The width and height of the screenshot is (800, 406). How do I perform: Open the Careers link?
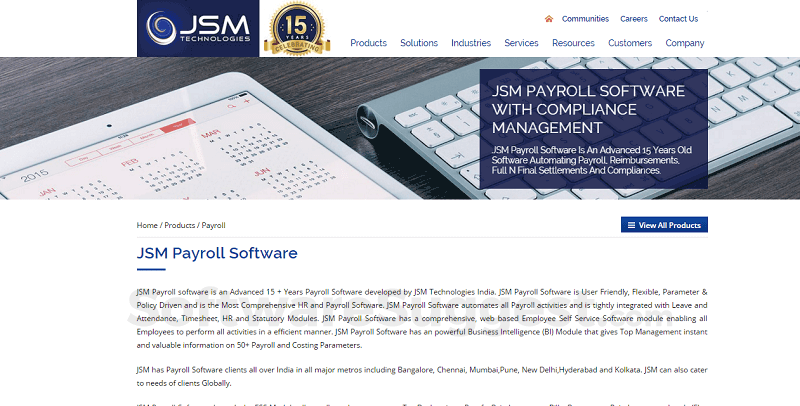click(x=634, y=19)
